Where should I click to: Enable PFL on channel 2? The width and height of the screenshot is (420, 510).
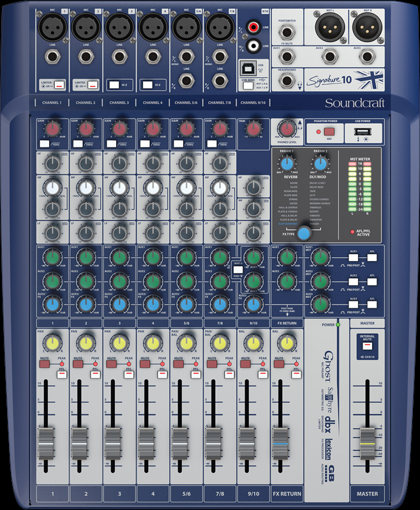pos(95,375)
